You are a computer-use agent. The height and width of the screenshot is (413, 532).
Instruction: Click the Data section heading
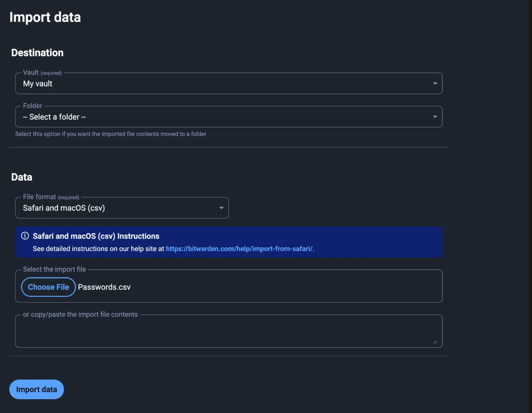22,177
